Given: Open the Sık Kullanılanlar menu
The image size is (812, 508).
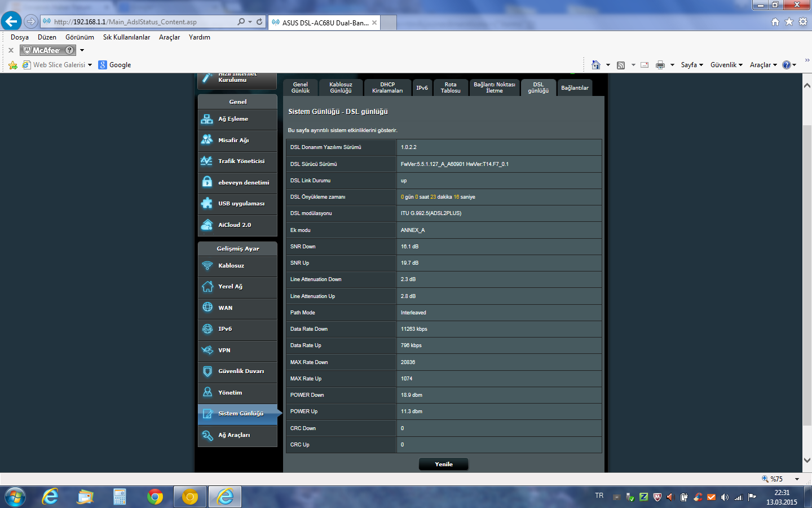Looking at the screenshot, I should point(126,37).
